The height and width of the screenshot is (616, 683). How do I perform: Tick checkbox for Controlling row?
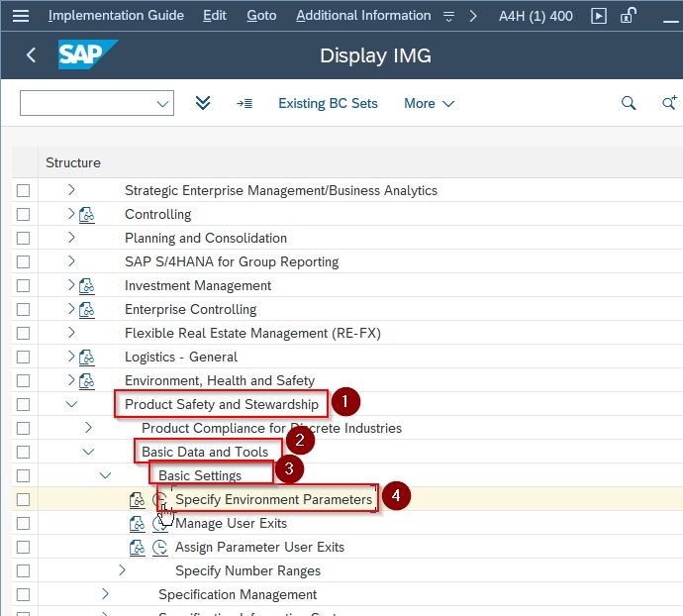[23, 215]
